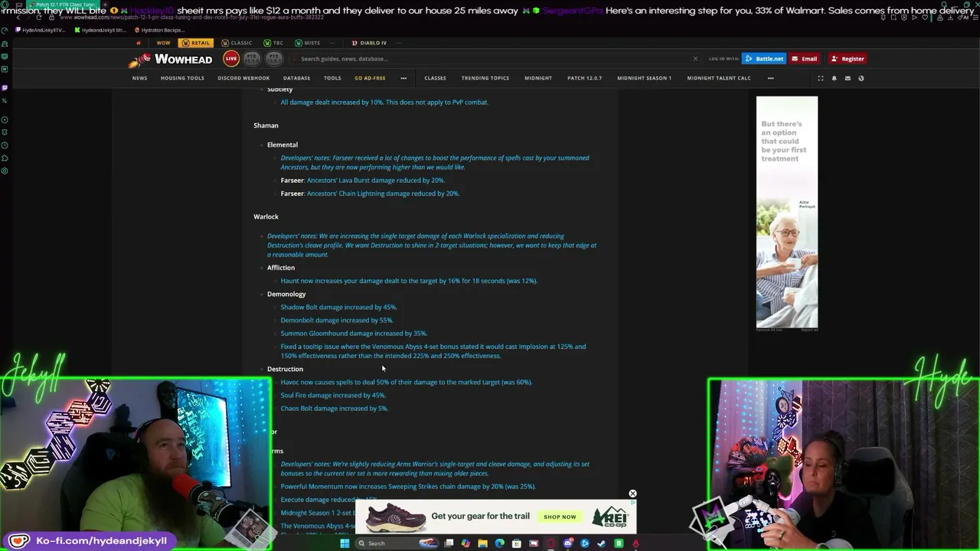This screenshot has height=551, width=980.
Task: Open the inbox envelope icon
Action: (848, 78)
